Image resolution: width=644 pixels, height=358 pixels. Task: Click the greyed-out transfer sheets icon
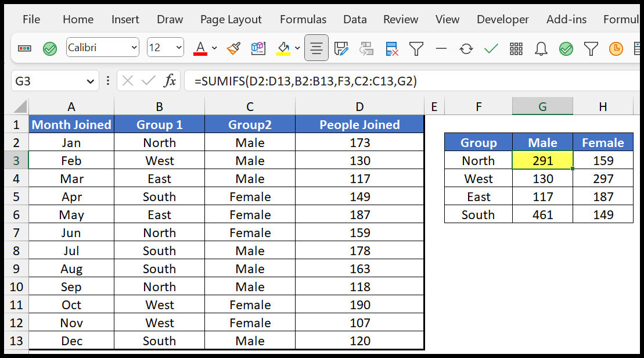[x=366, y=48]
